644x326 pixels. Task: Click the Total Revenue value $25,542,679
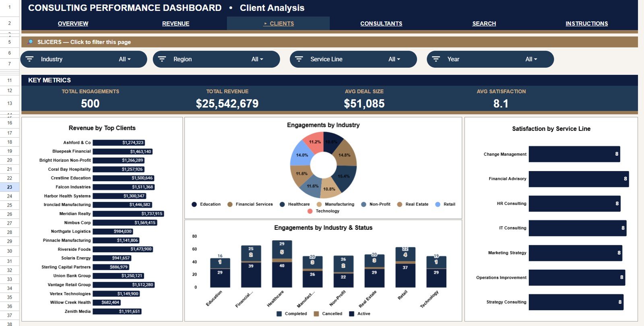[x=227, y=104]
